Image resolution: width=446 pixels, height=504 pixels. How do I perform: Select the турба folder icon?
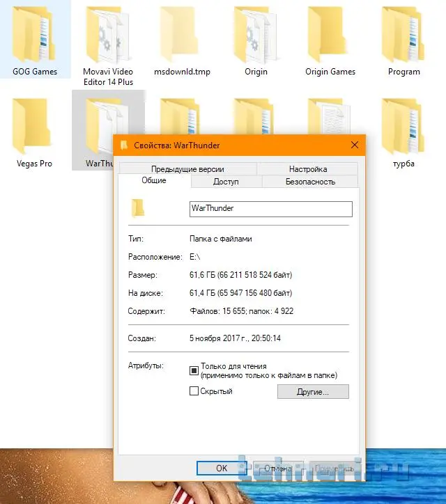click(x=403, y=126)
